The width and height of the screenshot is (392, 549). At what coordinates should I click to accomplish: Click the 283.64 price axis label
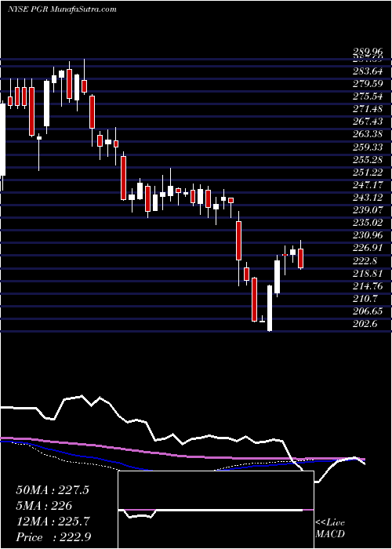tap(368, 72)
